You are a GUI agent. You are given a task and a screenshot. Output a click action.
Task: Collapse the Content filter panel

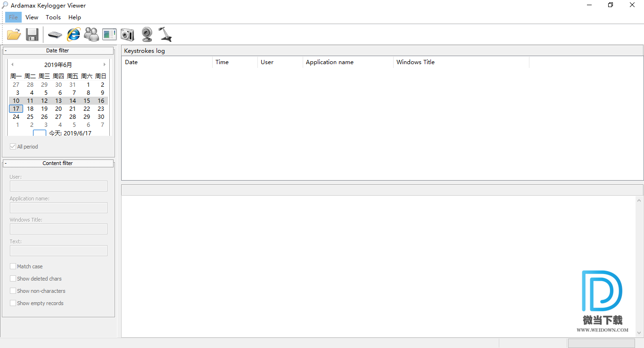(6, 163)
